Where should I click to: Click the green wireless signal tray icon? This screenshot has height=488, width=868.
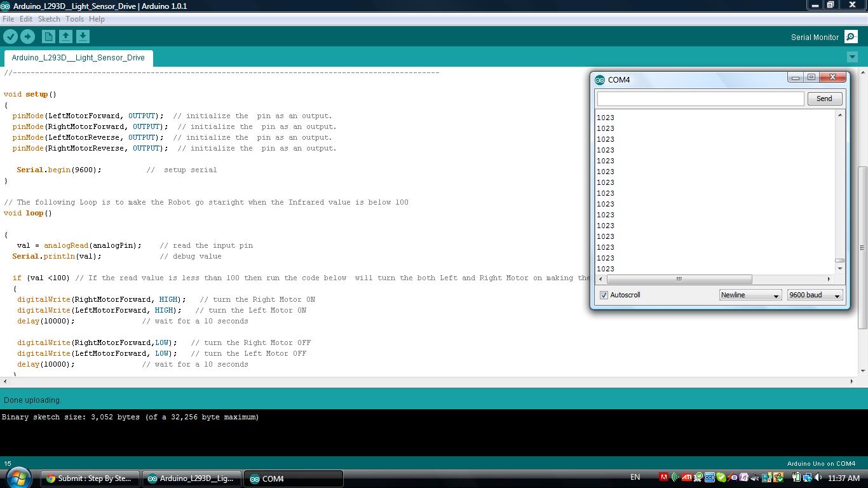(675, 477)
